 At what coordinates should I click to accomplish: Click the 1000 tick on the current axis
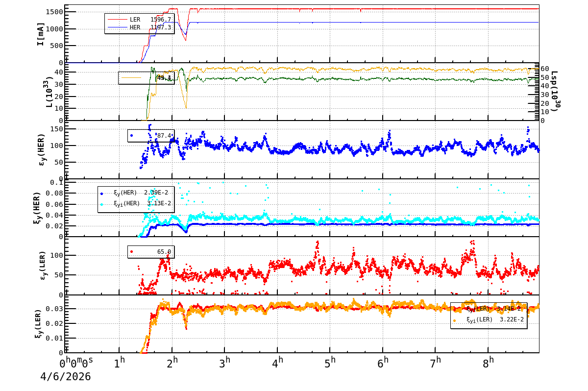click(x=54, y=29)
